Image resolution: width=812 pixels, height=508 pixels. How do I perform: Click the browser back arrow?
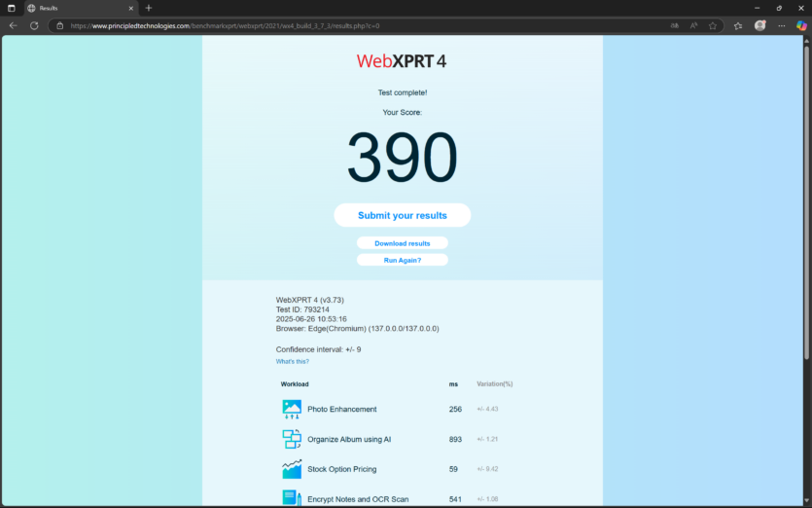(14, 25)
